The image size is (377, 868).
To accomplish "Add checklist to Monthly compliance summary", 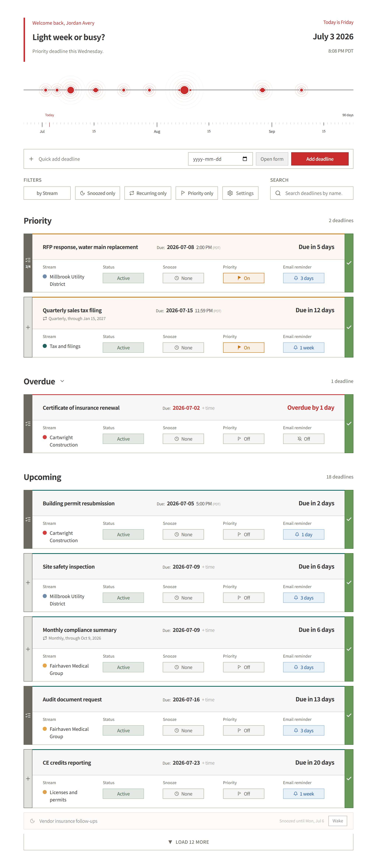I will (28, 649).
